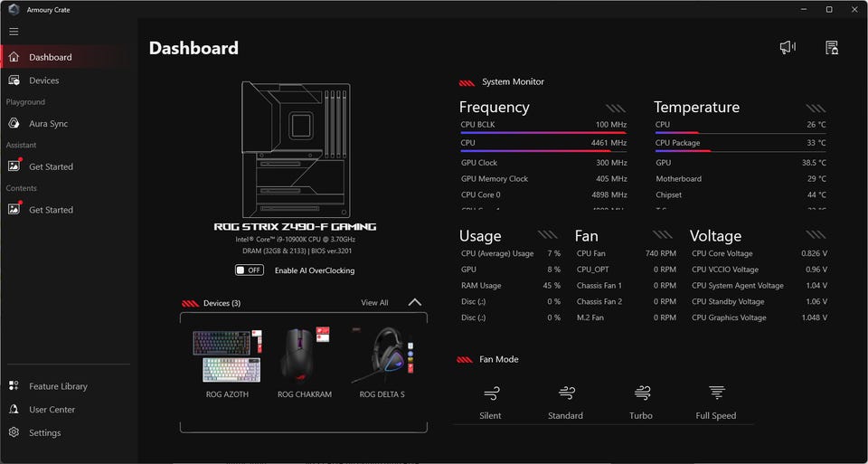Click the Enable AI OverClocking label
Viewport: 868px width, 464px height.
pyautogui.click(x=315, y=270)
